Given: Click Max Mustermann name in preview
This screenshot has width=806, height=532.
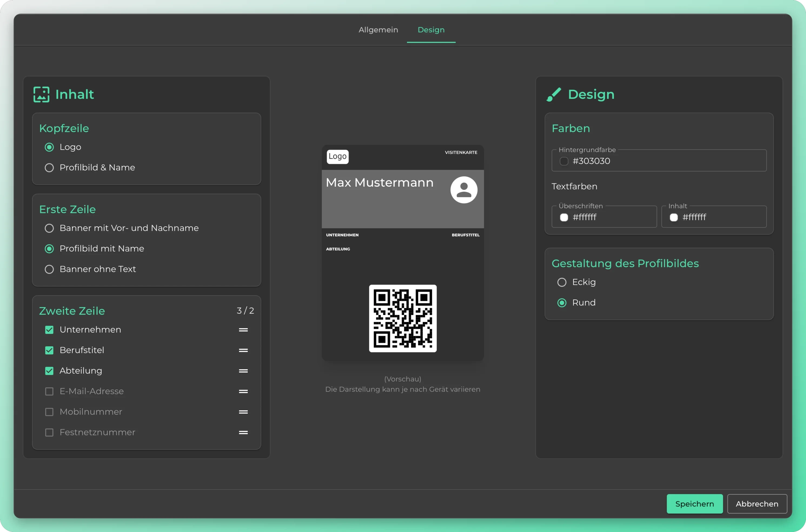Looking at the screenshot, I should pyautogui.click(x=380, y=183).
